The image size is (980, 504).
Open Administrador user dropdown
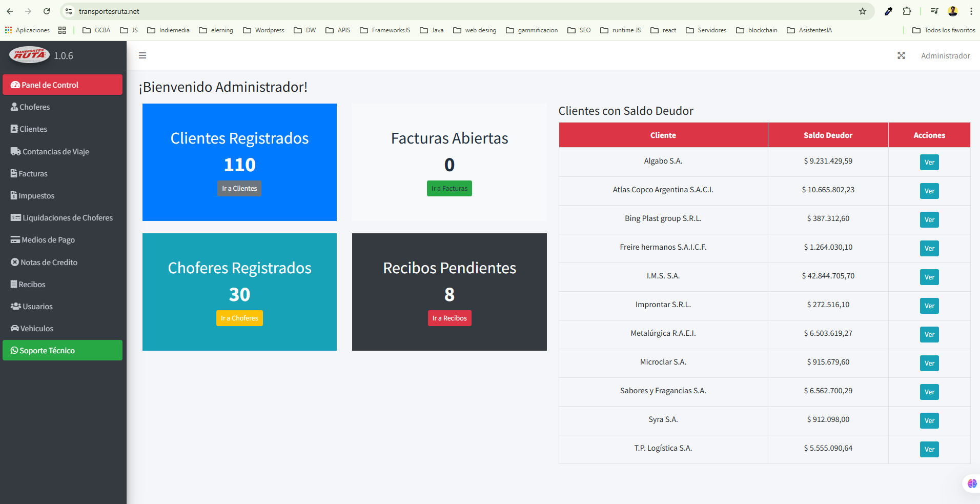coord(945,55)
